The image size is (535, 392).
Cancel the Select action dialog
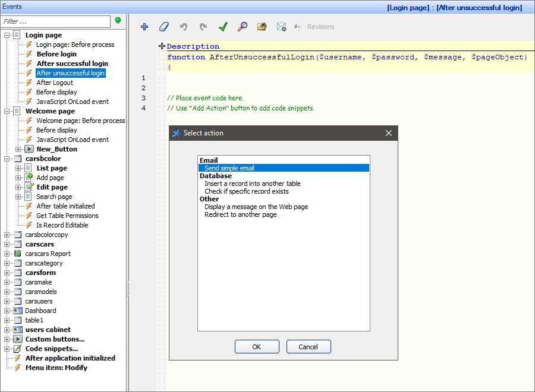pyautogui.click(x=309, y=346)
